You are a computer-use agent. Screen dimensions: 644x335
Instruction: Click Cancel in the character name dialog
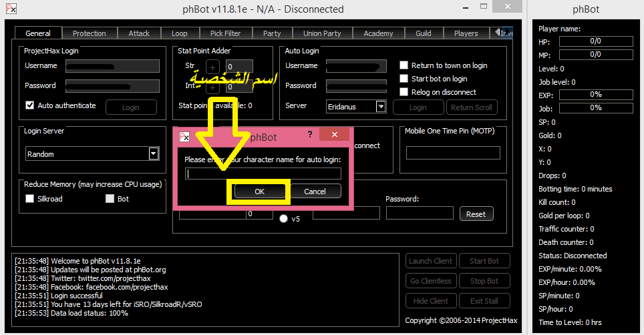click(315, 192)
